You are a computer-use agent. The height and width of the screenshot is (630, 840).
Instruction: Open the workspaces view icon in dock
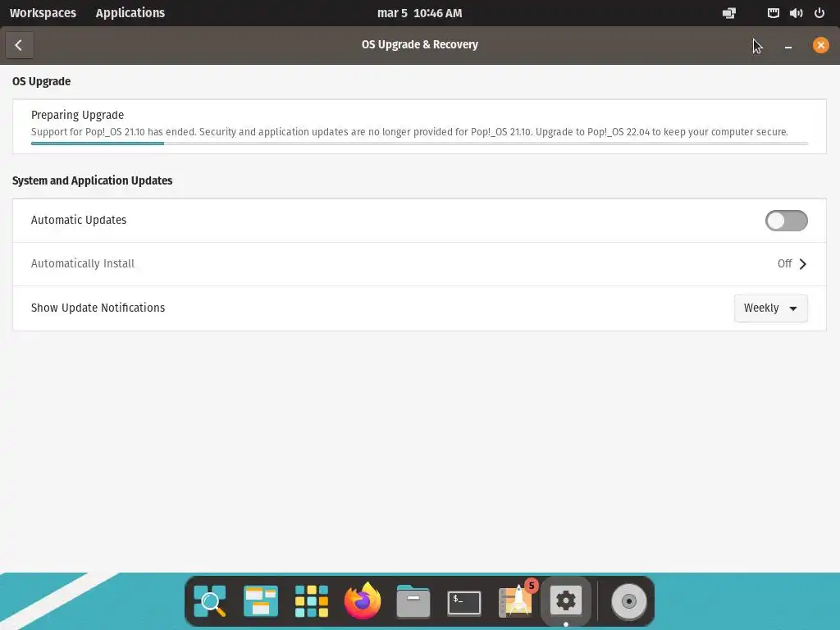click(260, 601)
